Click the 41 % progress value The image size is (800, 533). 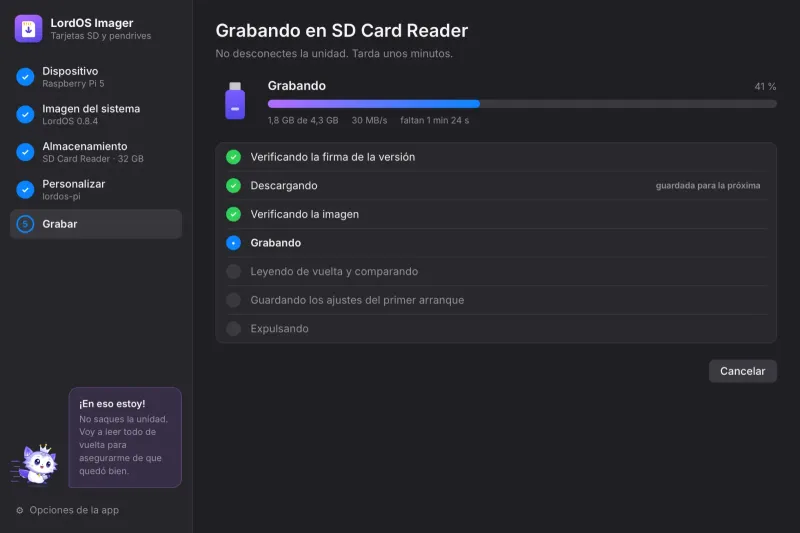click(765, 87)
